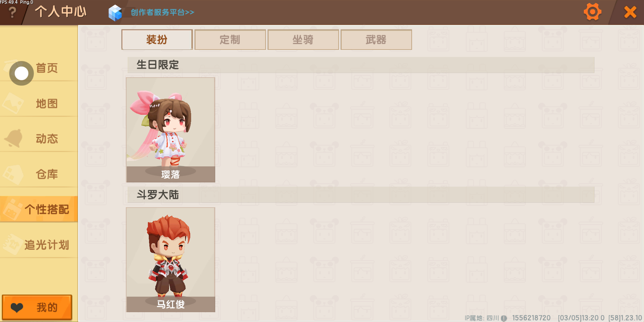Select the 马红俊 character skin card
This screenshot has width=644, height=322.
171,260
